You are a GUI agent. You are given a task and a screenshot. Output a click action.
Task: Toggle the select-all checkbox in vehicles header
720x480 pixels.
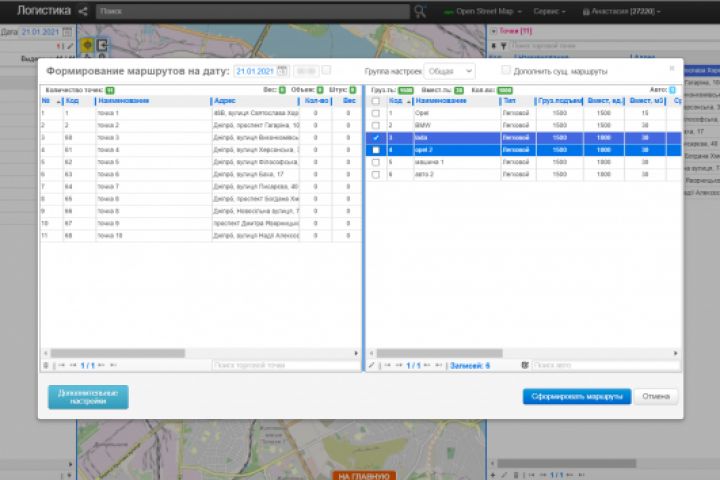(375, 101)
